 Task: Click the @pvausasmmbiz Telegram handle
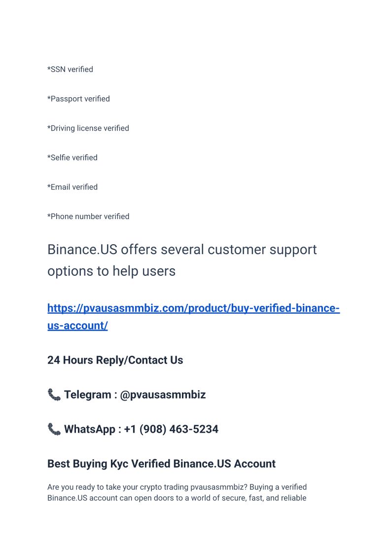coord(163,395)
